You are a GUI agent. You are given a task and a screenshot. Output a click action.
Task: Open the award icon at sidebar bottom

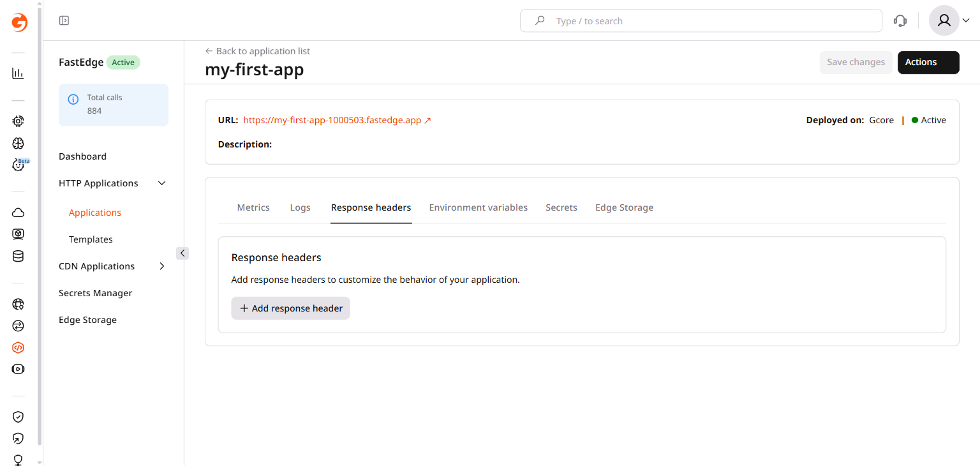(18, 460)
